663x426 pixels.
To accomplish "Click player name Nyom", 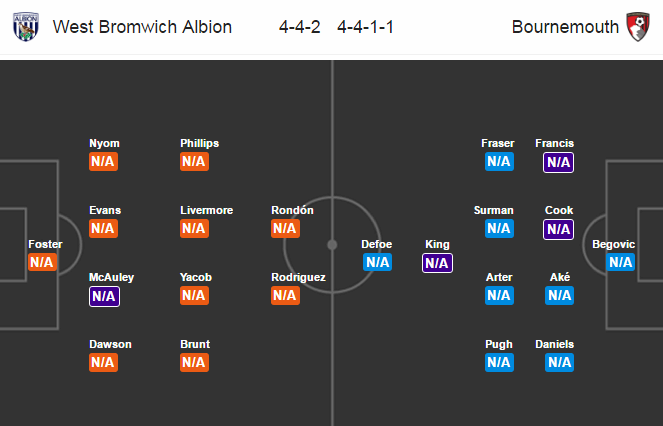I will (104, 143).
